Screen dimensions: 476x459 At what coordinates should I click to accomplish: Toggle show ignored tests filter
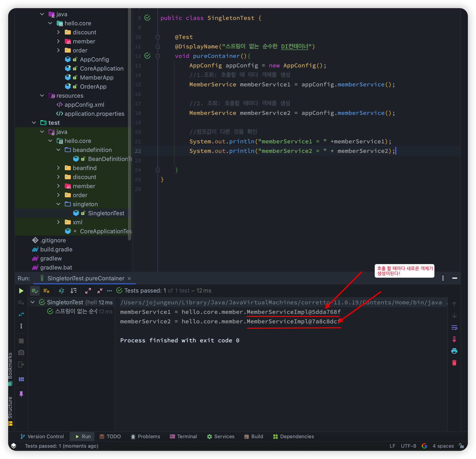(46, 291)
